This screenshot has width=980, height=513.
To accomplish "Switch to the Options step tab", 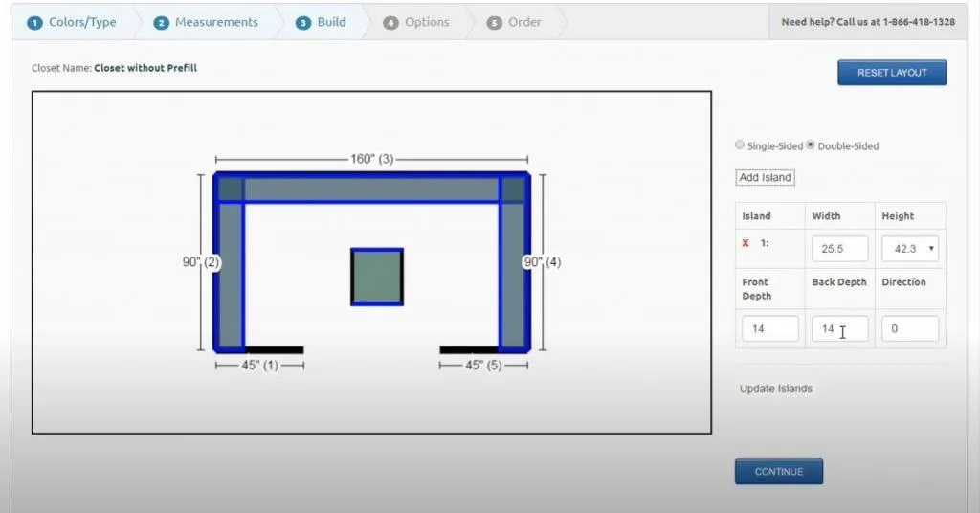I will click(x=416, y=22).
